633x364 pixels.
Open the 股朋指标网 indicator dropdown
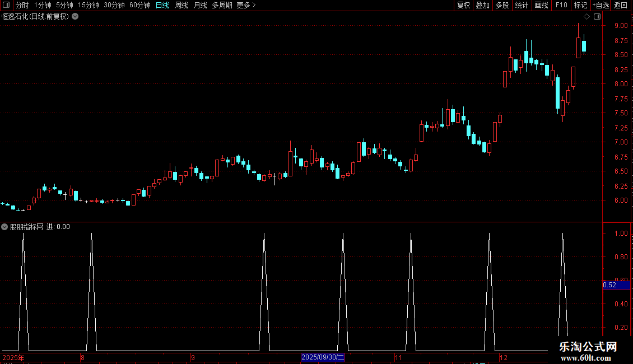point(4,227)
